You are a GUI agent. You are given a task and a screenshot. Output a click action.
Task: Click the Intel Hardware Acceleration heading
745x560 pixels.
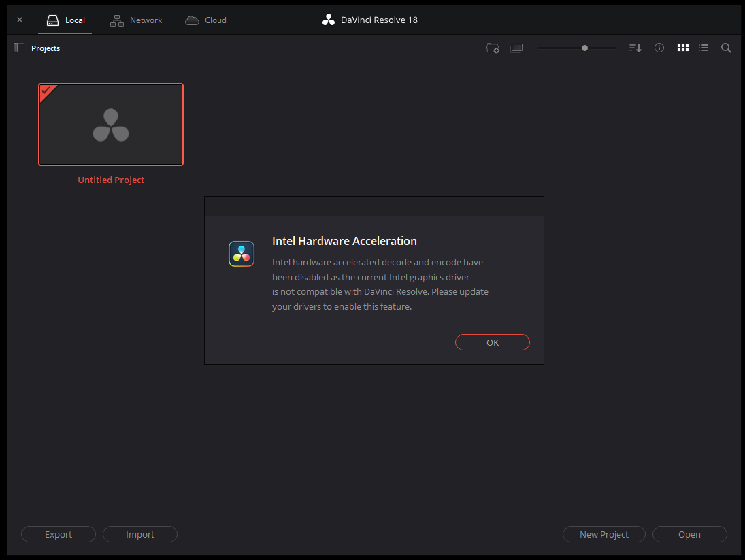click(344, 241)
